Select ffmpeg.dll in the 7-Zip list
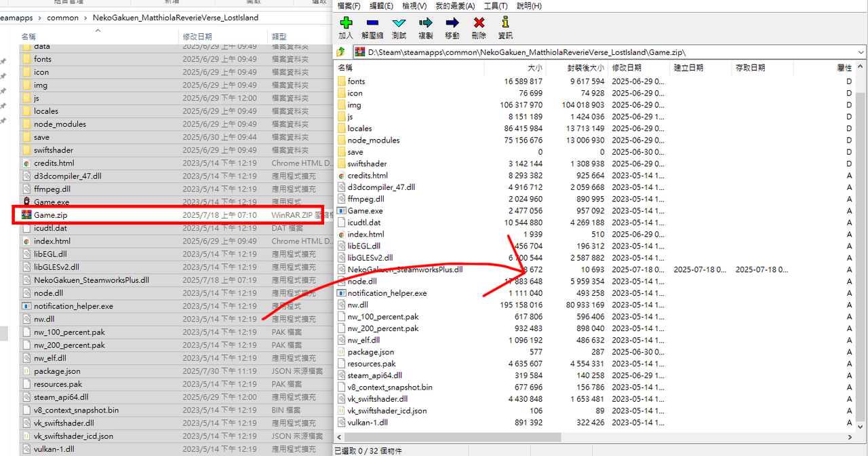 (x=366, y=199)
